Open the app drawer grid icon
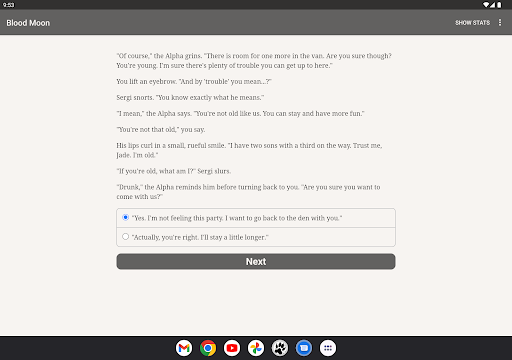 pos(328,348)
